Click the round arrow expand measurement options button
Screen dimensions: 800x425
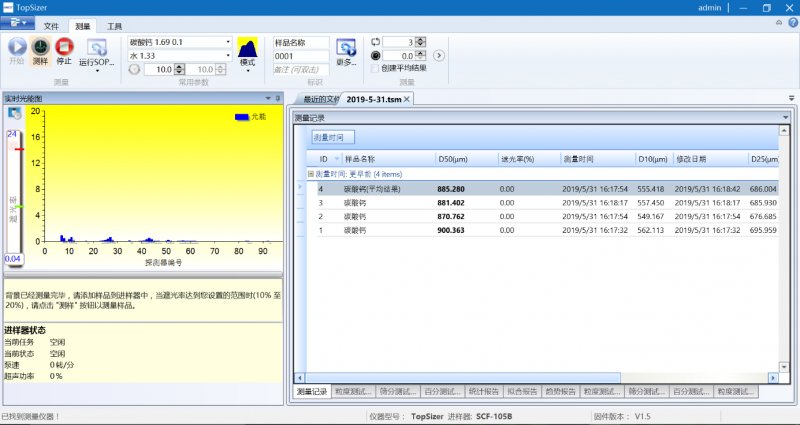coord(439,55)
